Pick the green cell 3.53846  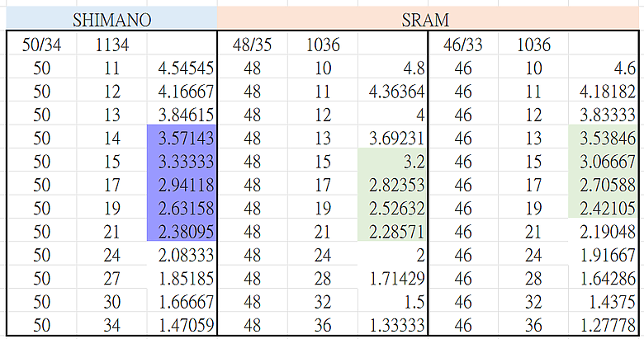(x=604, y=138)
